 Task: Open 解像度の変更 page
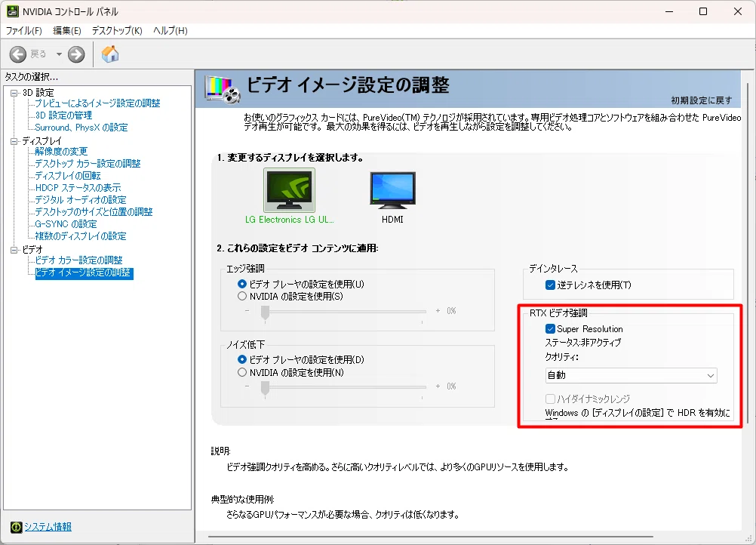click(x=61, y=152)
